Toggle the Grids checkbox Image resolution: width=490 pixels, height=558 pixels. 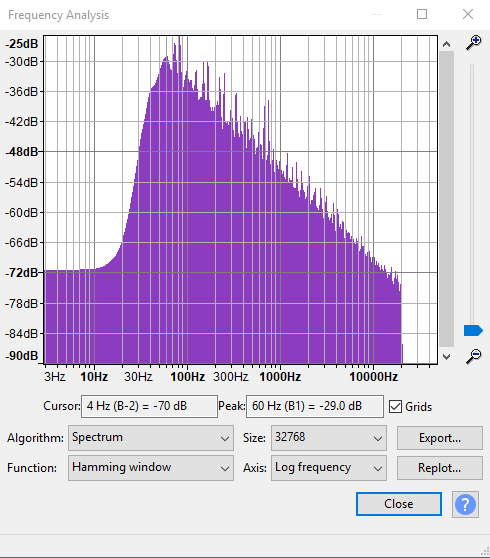pos(395,406)
